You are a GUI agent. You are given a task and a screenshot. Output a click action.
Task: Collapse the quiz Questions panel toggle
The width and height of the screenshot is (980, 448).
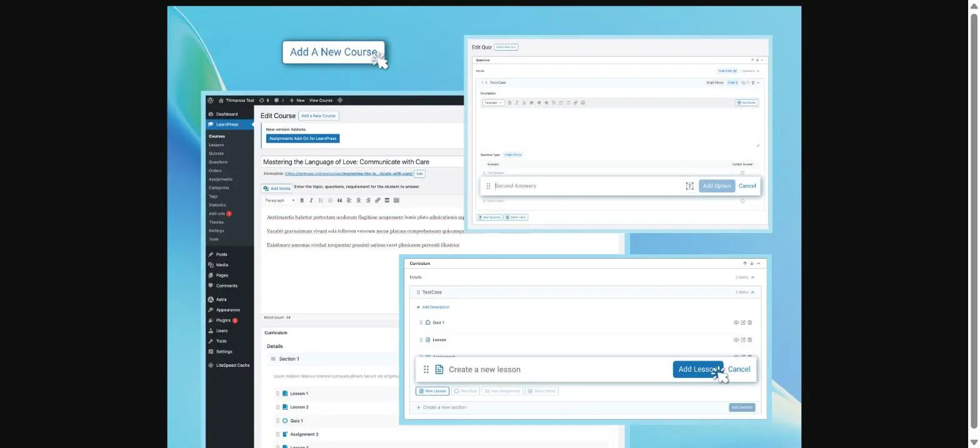coord(762,60)
